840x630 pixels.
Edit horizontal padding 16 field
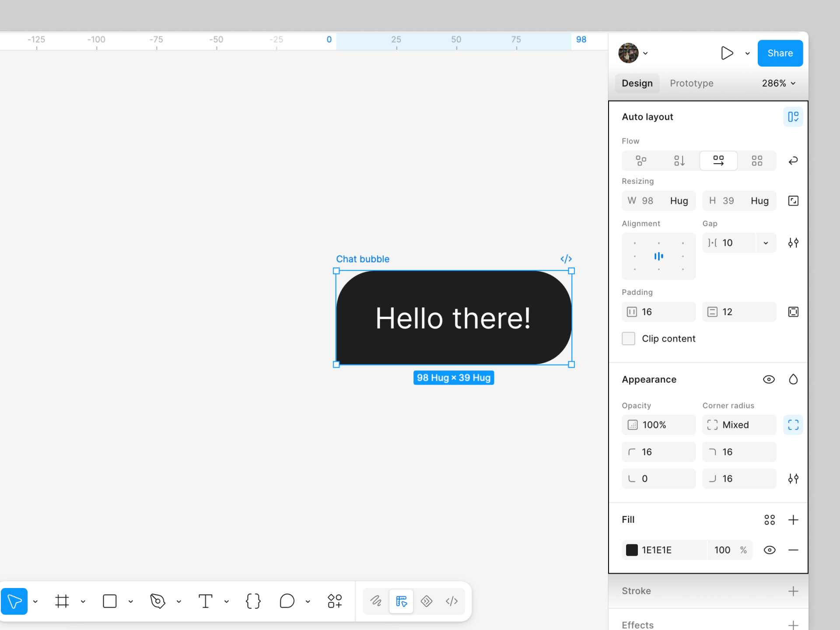click(658, 312)
